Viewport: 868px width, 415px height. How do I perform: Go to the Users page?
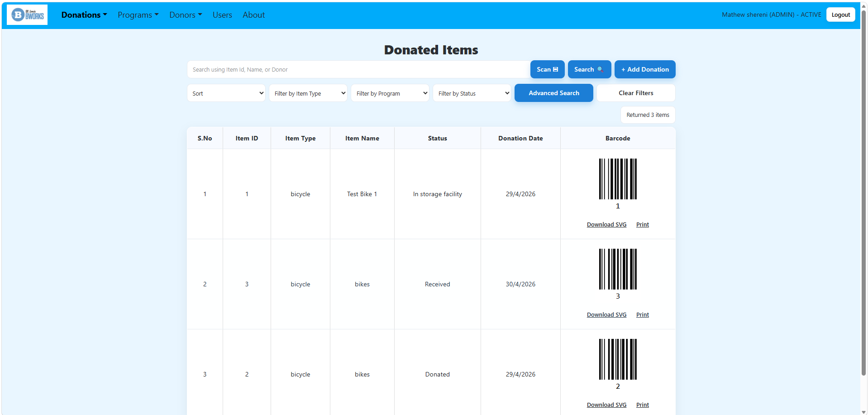click(222, 15)
